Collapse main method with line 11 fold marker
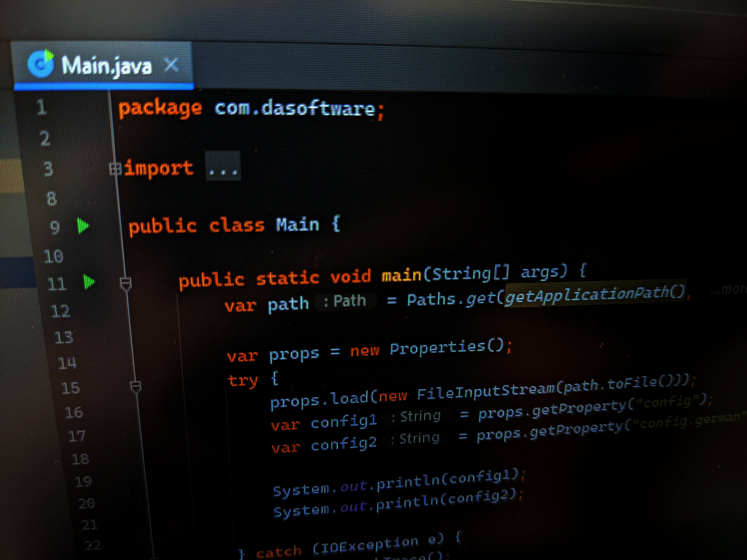 coord(126,284)
